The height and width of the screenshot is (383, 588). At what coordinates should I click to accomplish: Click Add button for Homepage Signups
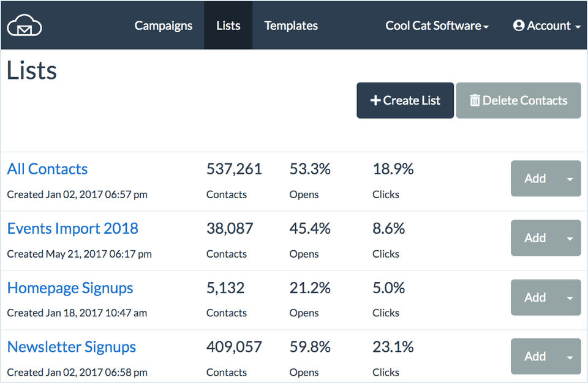(535, 297)
